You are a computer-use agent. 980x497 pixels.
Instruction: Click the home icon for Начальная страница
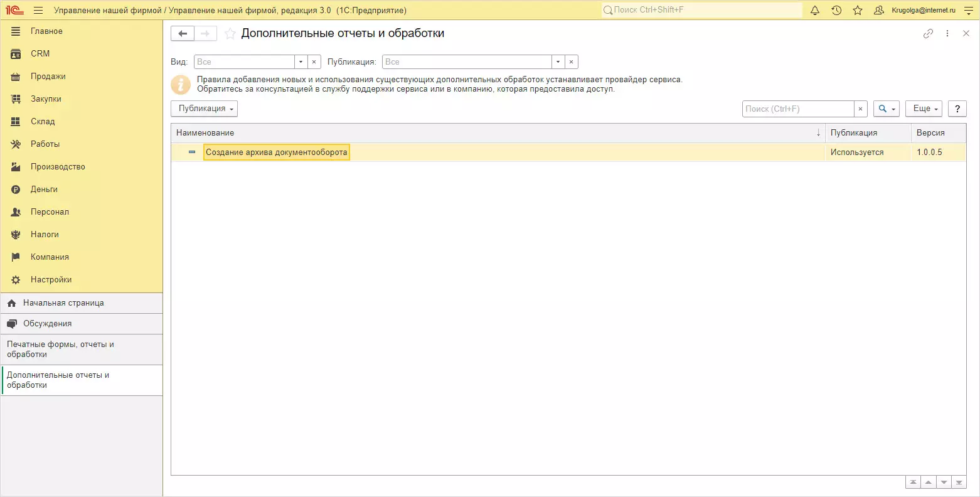[11, 303]
